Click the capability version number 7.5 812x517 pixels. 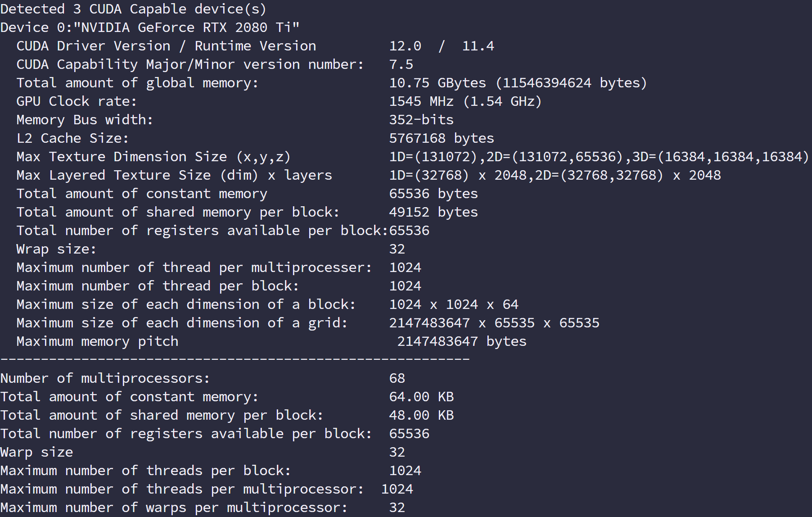coord(401,64)
